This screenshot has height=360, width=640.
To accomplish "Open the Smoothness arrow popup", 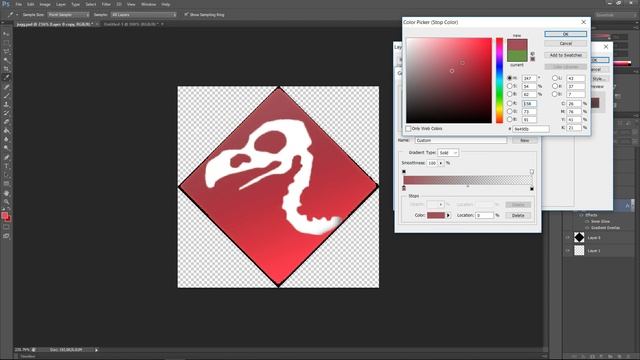I will [x=441, y=163].
